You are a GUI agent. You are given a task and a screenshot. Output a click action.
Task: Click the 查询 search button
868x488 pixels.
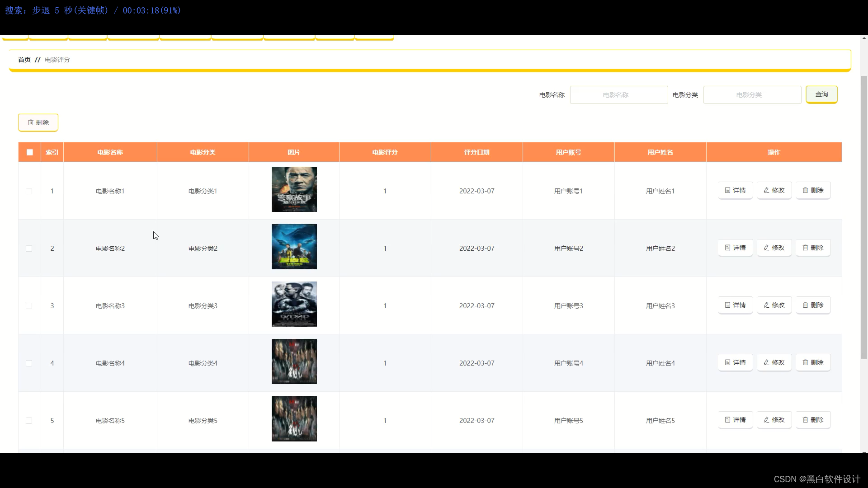(x=821, y=94)
